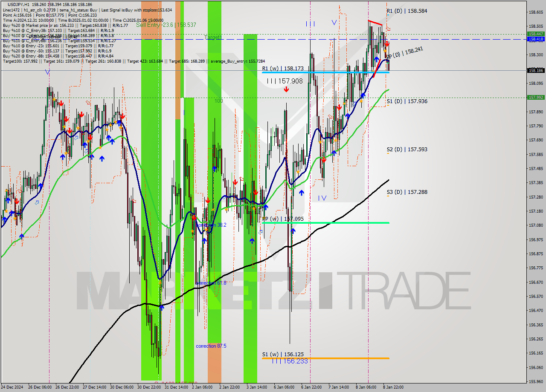Click 157.690 on the price axis

coord(536,140)
